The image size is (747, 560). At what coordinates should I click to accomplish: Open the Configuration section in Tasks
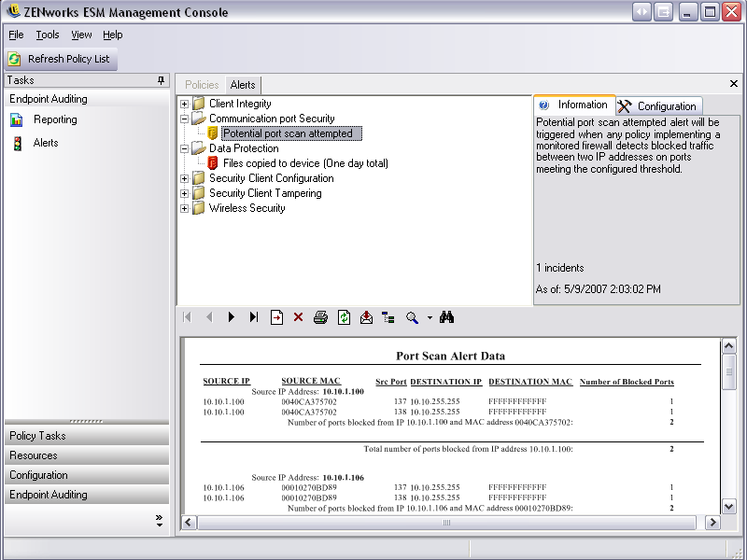[87, 475]
